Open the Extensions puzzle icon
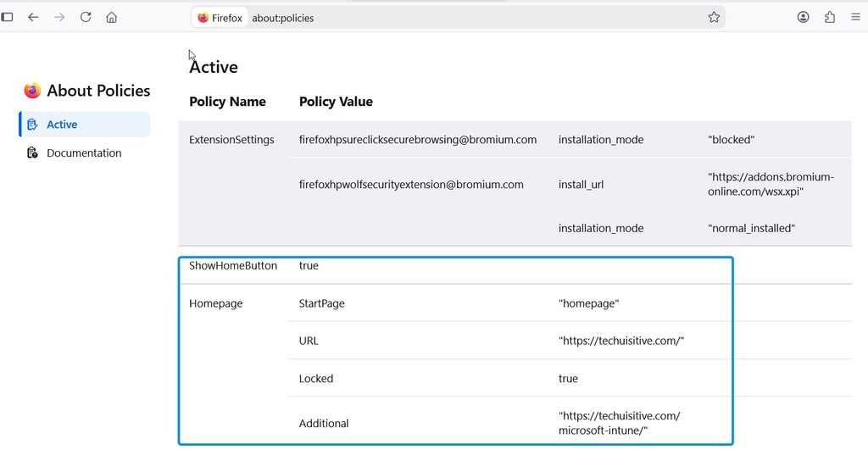The width and height of the screenshot is (868, 450). 829,17
